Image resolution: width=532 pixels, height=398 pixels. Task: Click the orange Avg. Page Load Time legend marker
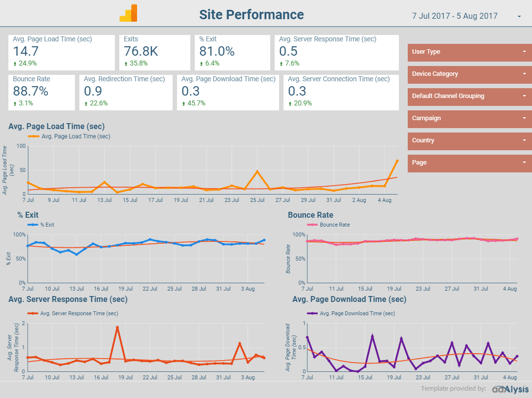click(34, 136)
